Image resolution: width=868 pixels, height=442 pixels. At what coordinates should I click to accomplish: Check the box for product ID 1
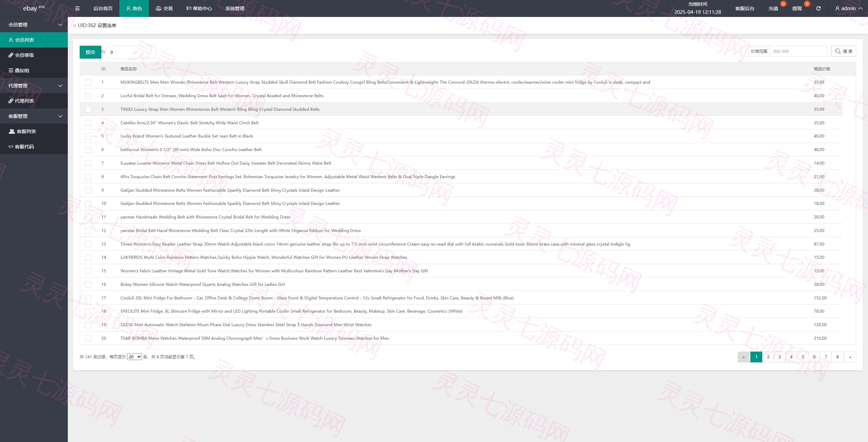pos(88,82)
